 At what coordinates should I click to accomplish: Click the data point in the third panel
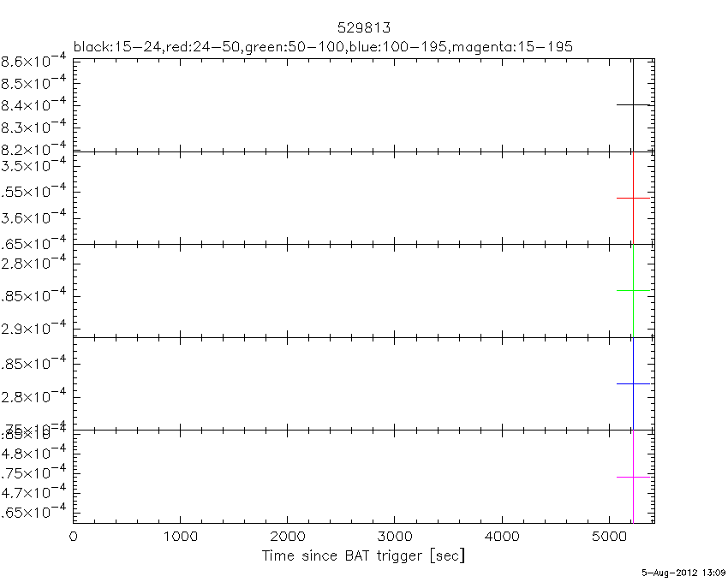pyautogui.click(x=633, y=291)
